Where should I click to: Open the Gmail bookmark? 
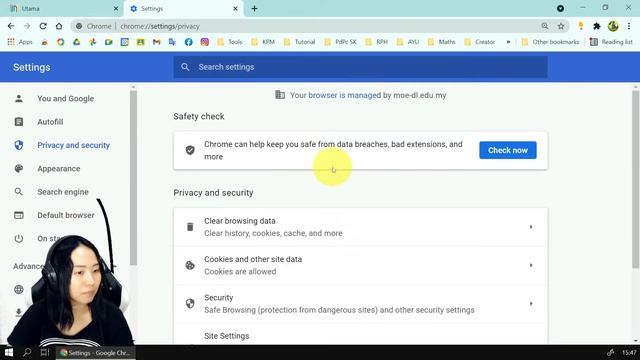click(156, 42)
